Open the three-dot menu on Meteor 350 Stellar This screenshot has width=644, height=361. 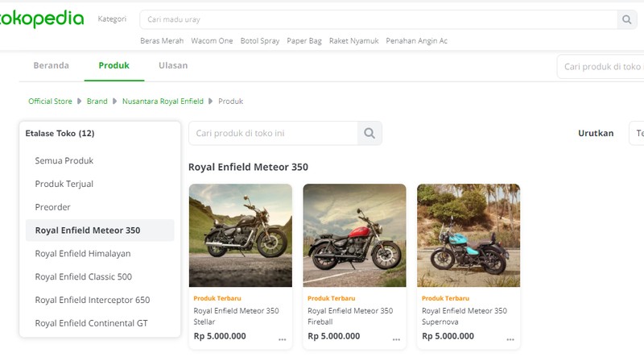pyautogui.click(x=283, y=339)
